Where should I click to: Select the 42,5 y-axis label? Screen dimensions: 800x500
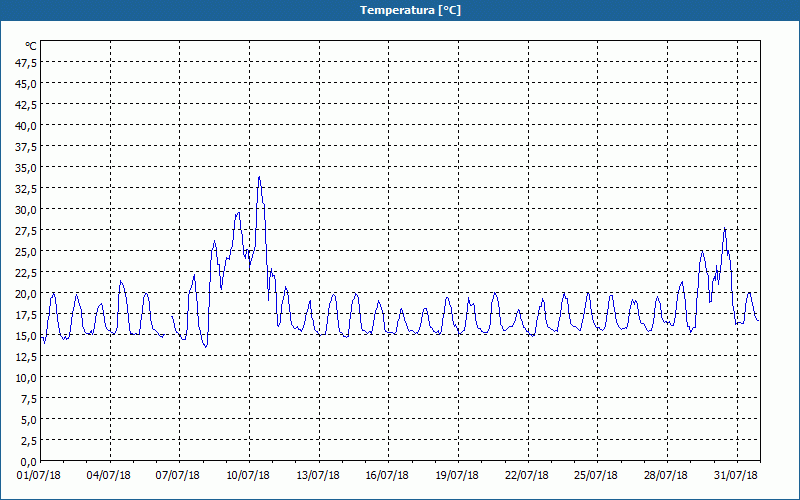27,105
